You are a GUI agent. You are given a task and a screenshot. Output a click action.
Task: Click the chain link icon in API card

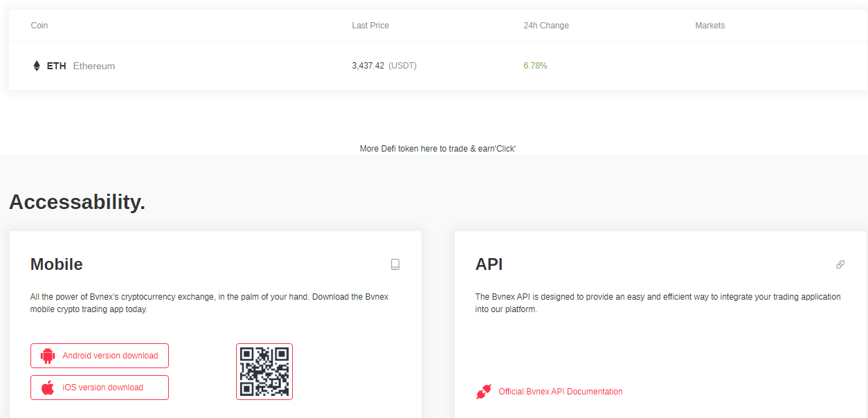coord(840,264)
